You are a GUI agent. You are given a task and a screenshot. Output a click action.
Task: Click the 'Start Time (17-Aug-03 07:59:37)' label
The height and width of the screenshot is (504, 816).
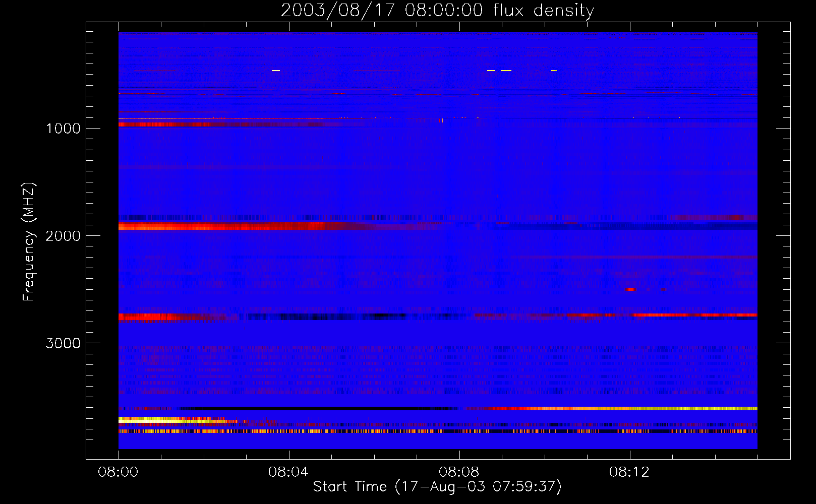point(437,487)
